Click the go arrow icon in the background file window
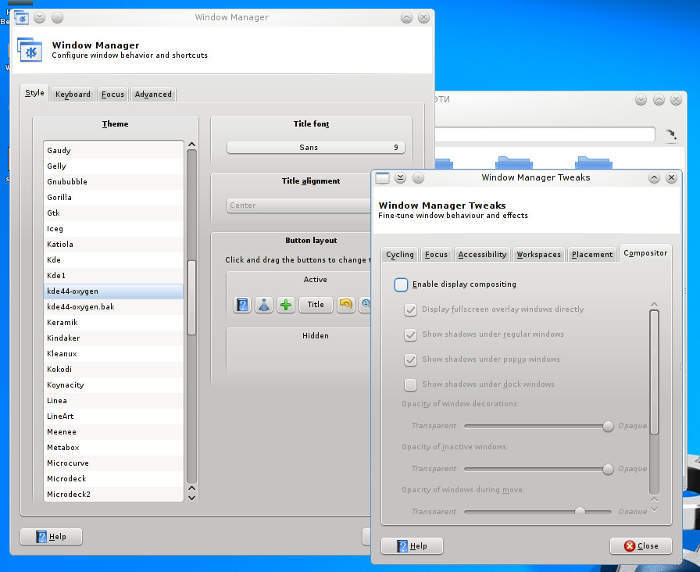This screenshot has height=572, width=700. click(x=671, y=135)
